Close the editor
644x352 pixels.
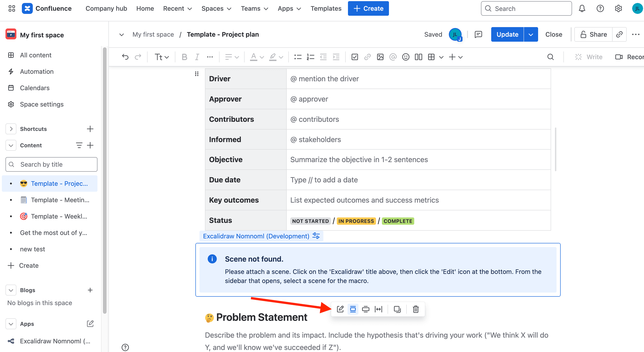554,35
